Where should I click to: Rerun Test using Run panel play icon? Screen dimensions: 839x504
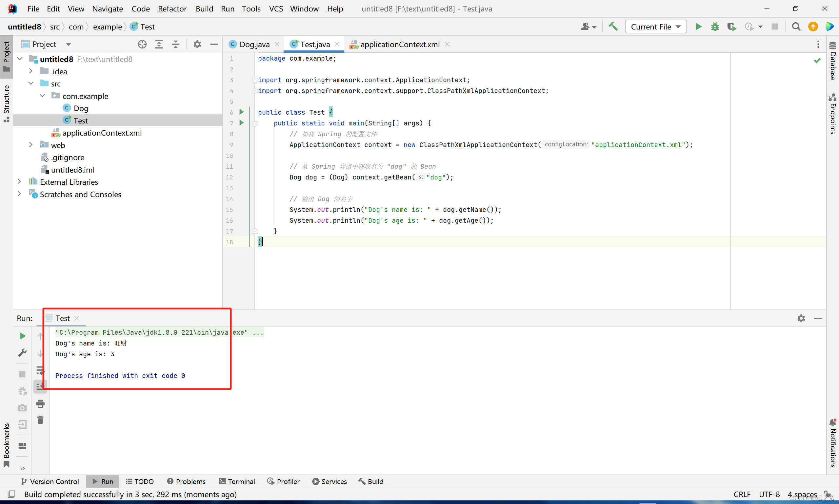coord(22,336)
